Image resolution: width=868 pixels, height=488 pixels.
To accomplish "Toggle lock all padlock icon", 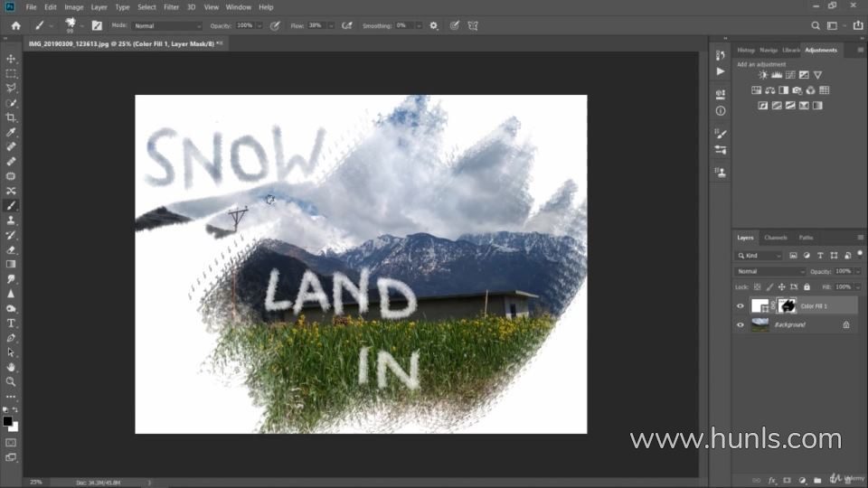I will [807, 286].
